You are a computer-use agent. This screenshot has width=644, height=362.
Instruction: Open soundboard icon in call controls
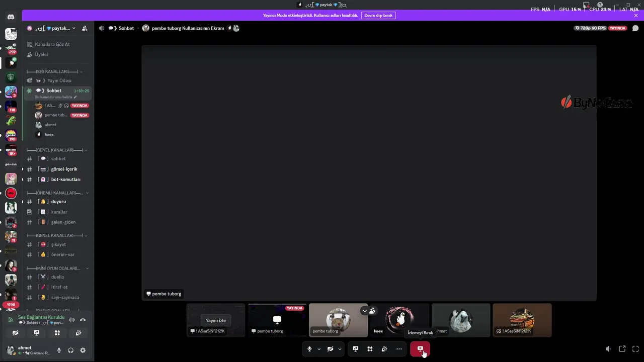pos(384,349)
